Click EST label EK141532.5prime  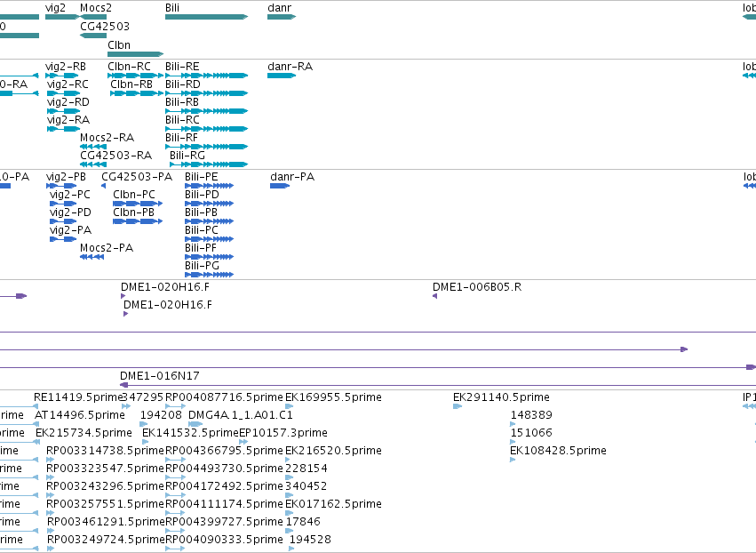(x=191, y=433)
